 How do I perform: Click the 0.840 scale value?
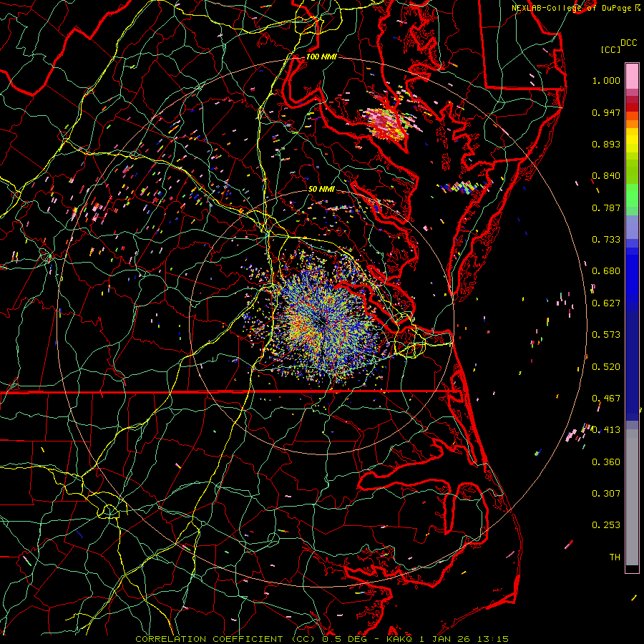(606, 176)
